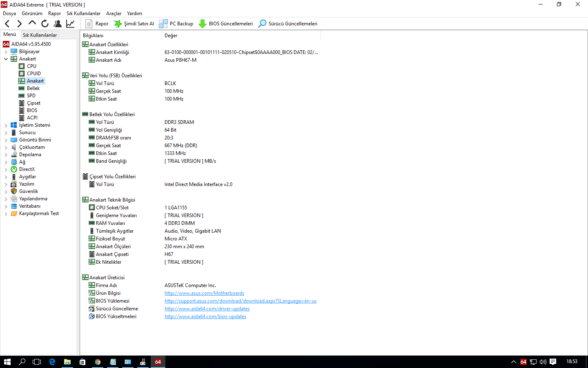Select BIOS in the tree
This screenshot has width=588, height=368.
pyautogui.click(x=32, y=110)
